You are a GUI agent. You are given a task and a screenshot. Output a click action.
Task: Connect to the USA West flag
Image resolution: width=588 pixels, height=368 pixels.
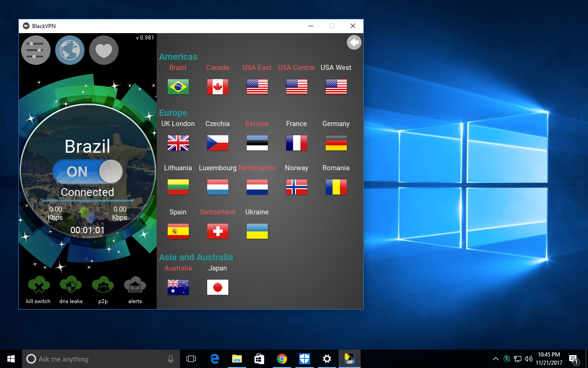[336, 86]
